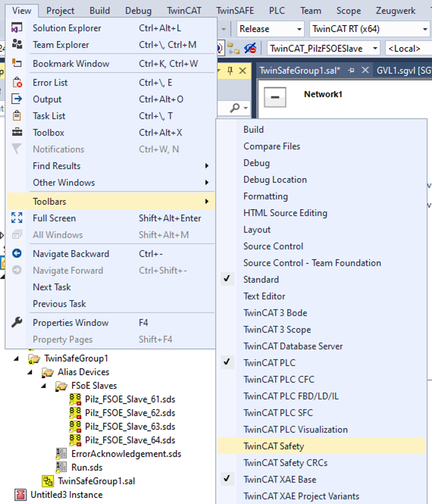Collapse the TwinSafeGroup1 tree node

point(16,358)
